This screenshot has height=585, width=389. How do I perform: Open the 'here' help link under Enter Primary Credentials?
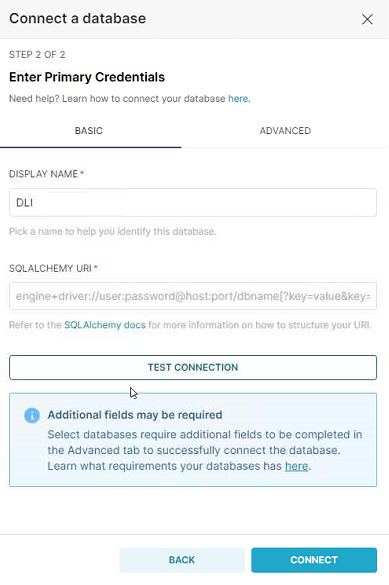click(238, 99)
